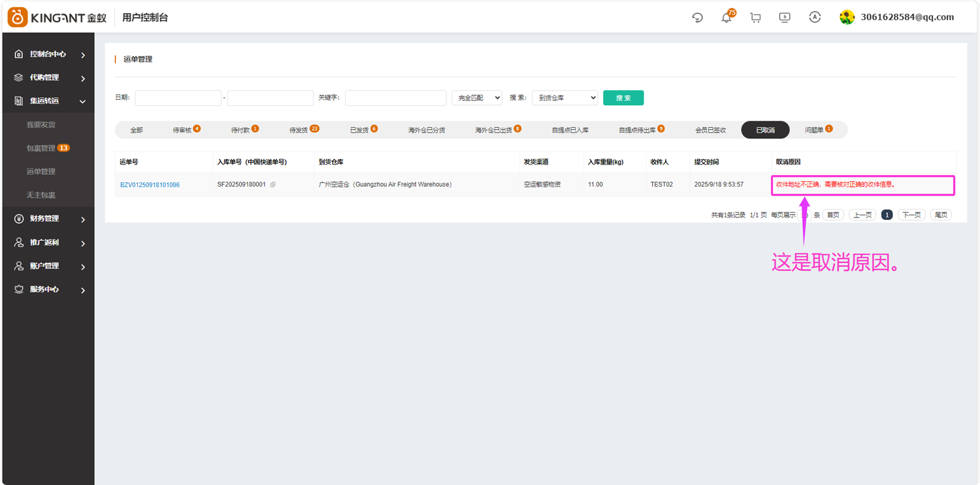Click the 关键字 keyword input field

[x=395, y=97]
